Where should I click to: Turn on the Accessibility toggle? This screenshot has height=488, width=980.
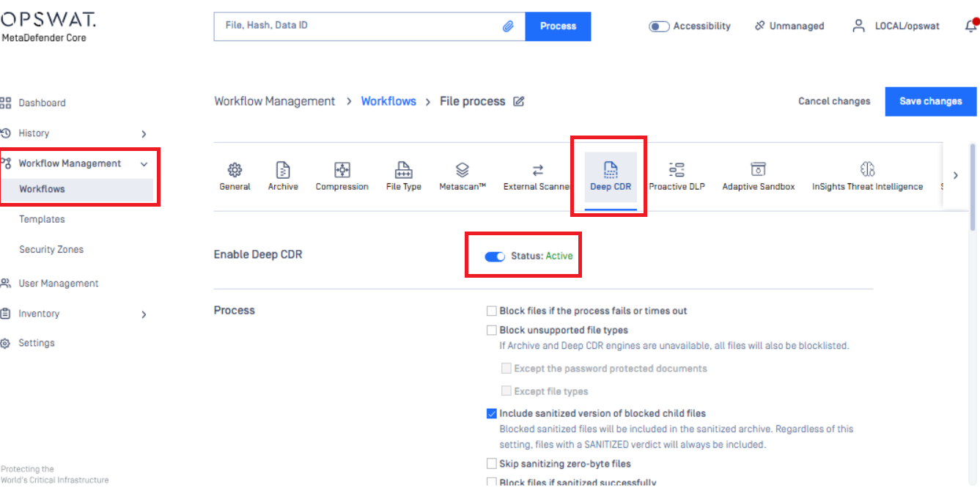659,26
